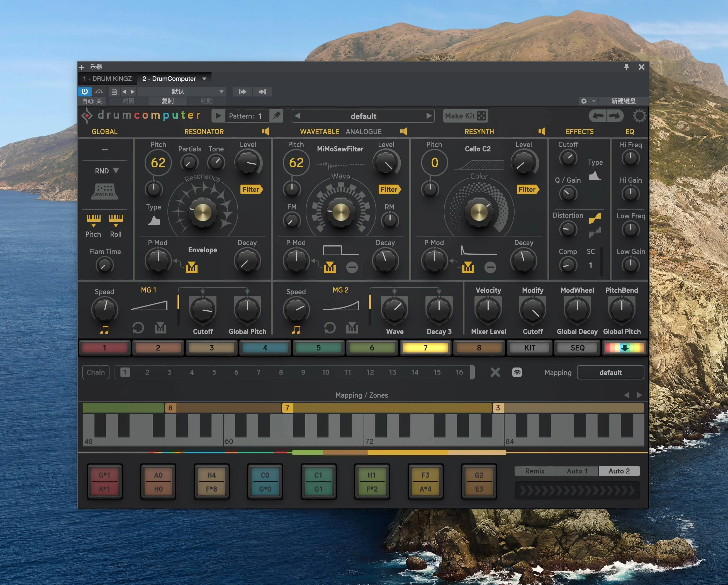Select the Pitch keyboard mode icon

93,220
